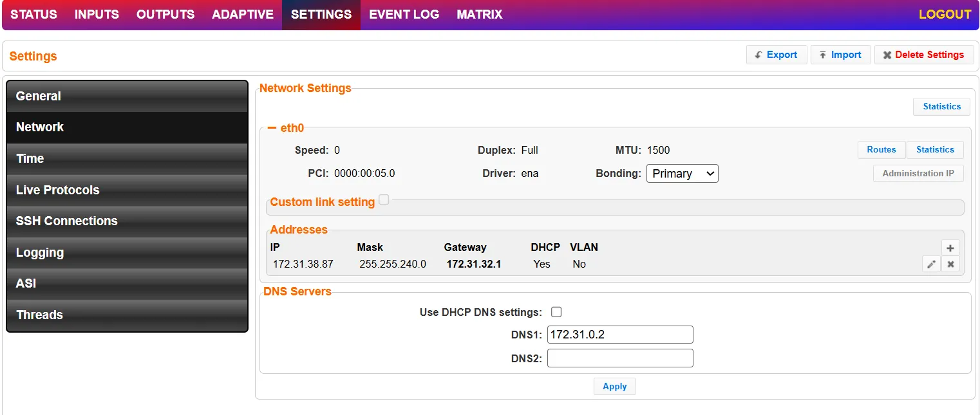Viewport: 980px width, 415px height.
Task: View the EVENT LOG tab
Action: point(404,14)
